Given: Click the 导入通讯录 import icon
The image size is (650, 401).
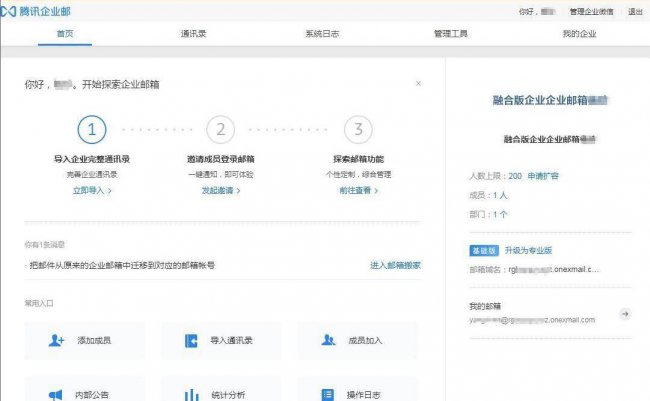Looking at the screenshot, I should tap(191, 340).
